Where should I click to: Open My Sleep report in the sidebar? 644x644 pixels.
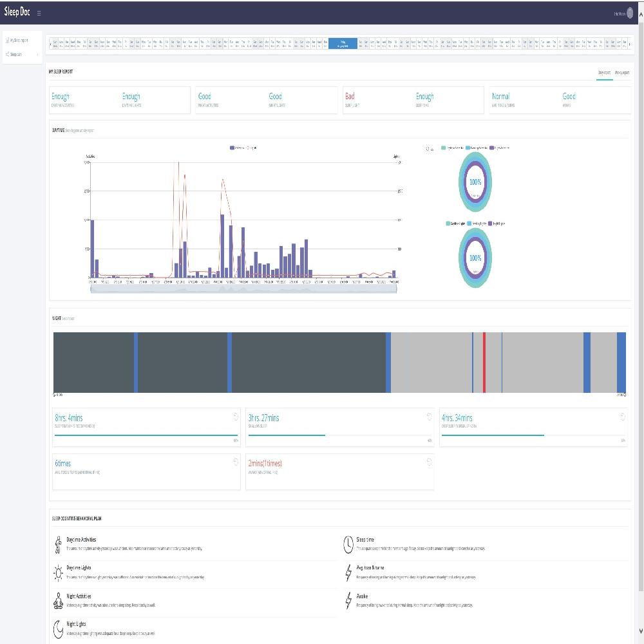pos(19,40)
